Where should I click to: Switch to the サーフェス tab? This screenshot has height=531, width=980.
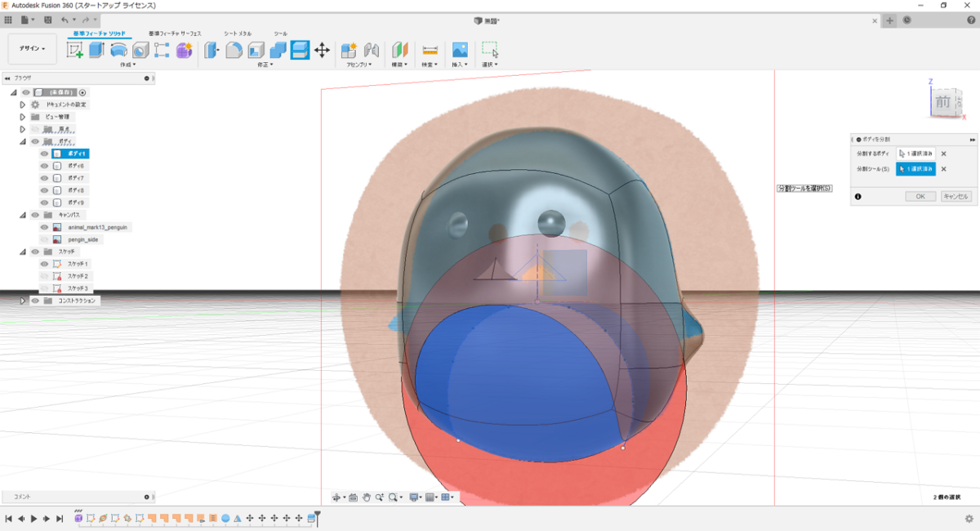pos(176,33)
